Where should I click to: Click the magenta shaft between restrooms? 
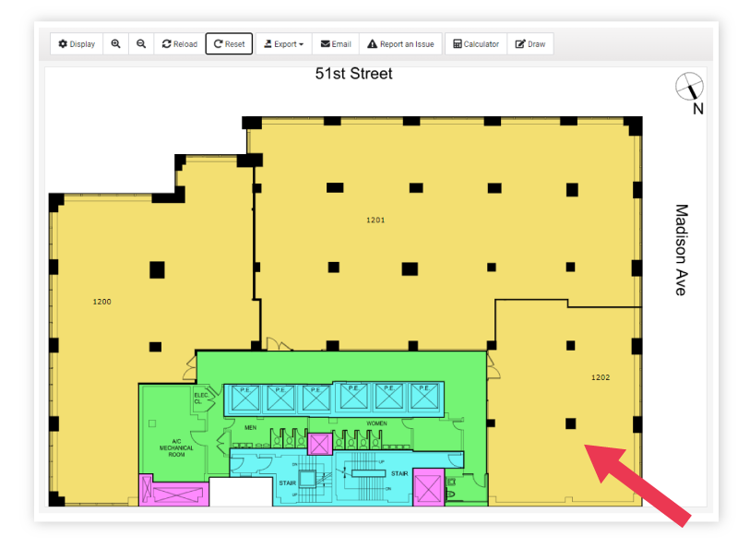click(x=320, y=444)
